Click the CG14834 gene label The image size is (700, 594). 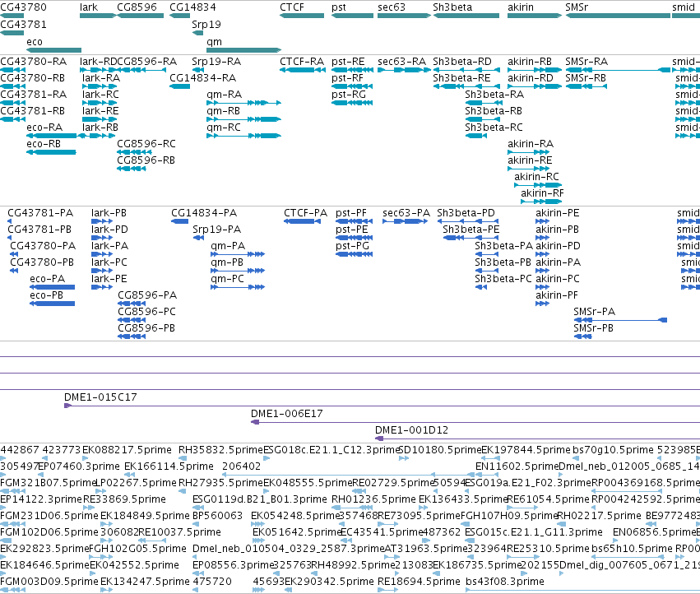tap(192, 7)
